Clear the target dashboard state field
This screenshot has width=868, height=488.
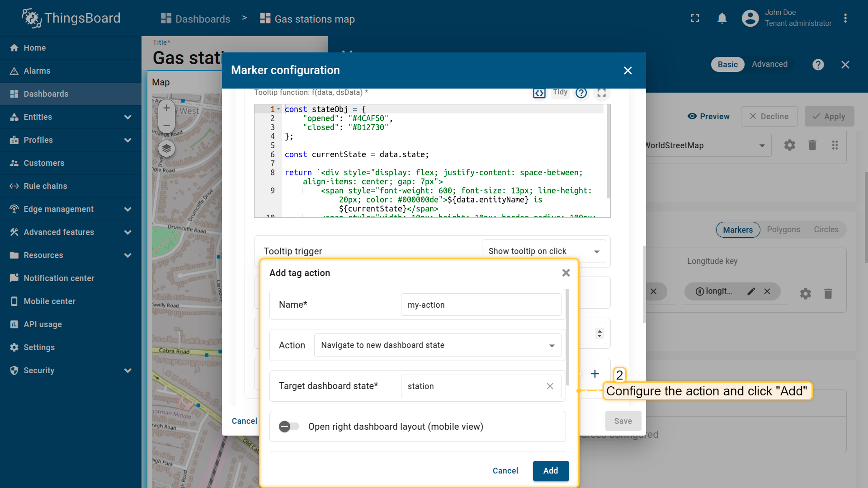550,386
